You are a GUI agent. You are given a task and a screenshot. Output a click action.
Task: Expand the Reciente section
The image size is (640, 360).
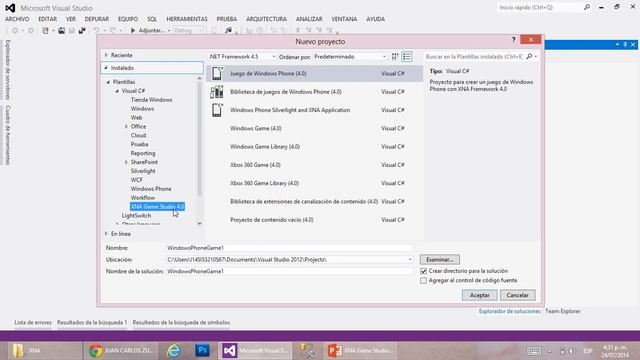tap(107, 55)
